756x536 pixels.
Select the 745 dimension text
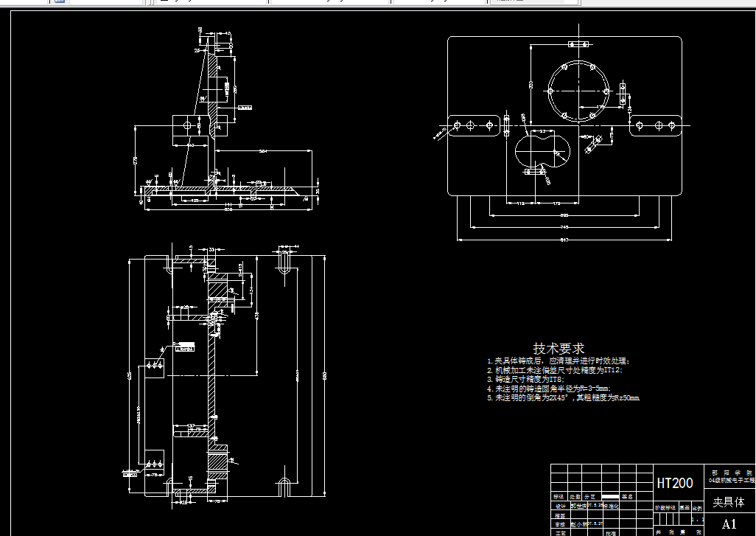tap(564, 227)
